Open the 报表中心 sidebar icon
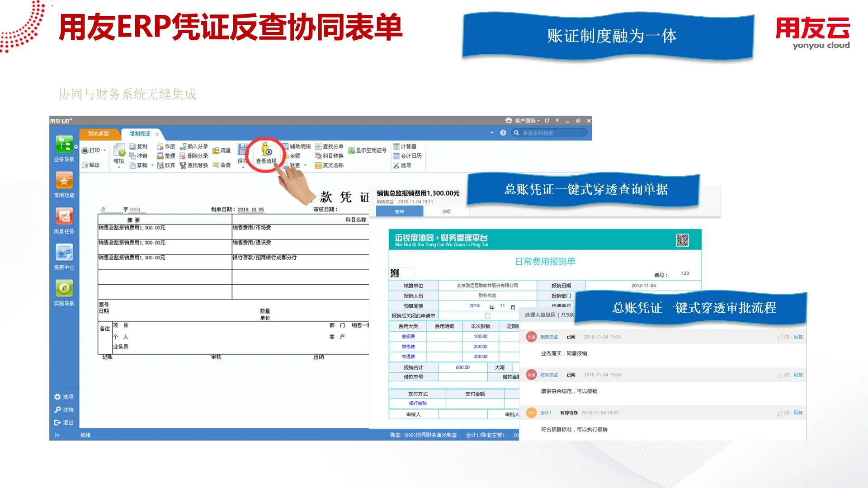Image resolution: width=868 pixels, height=488 pixels. pyautogui.click(x=64, y=253)
